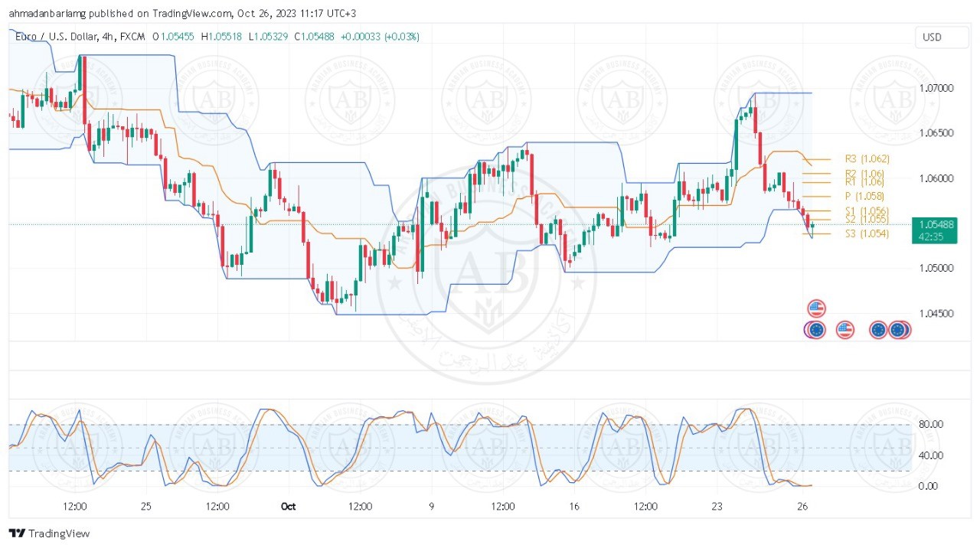The image size is (980, 548).
Task: Select the P (1.058) pivot label
Action: point(864,197)
